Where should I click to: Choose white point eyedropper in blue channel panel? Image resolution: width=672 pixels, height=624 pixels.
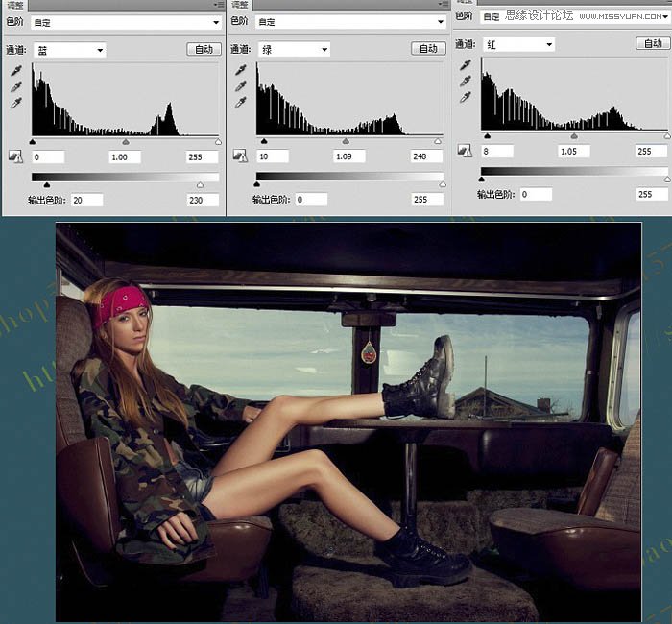pos(16,103)
